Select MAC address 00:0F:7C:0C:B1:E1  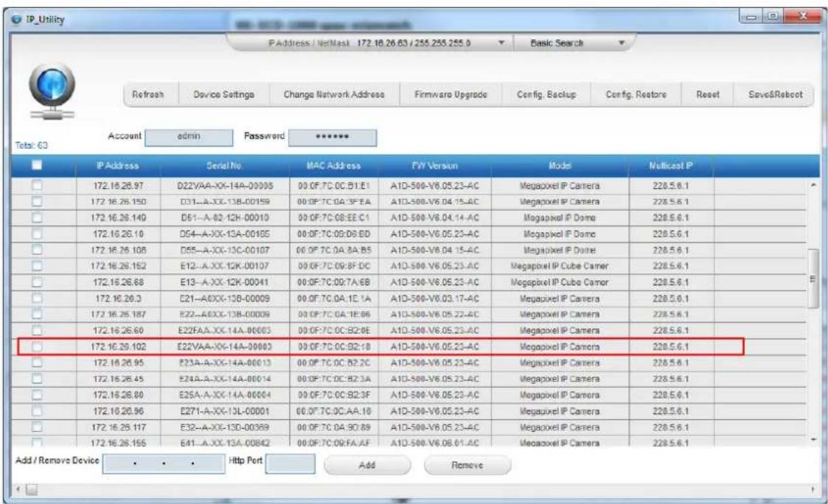coord(334,186)
